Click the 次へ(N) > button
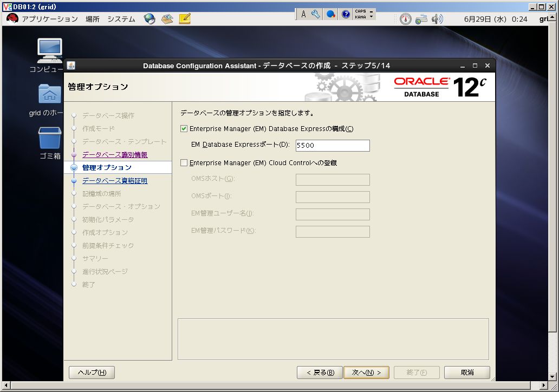Viewport: 559px width, 392px height. pos(366,373)
